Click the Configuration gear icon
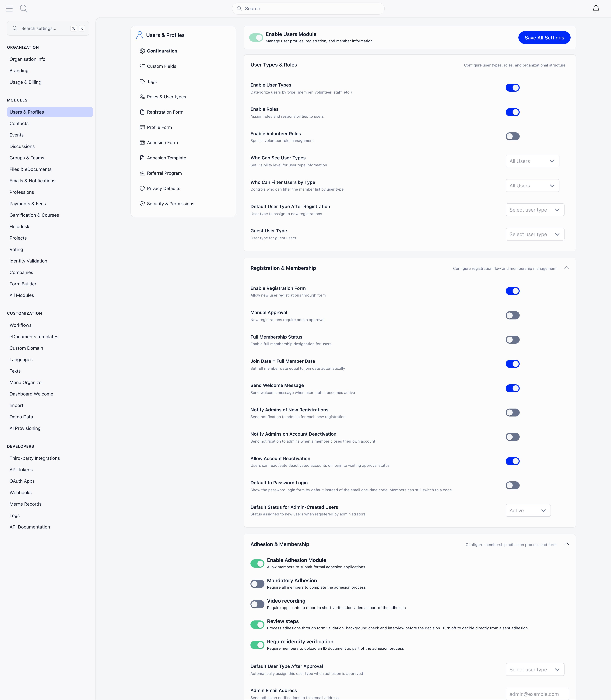 (x=142, y=51)
